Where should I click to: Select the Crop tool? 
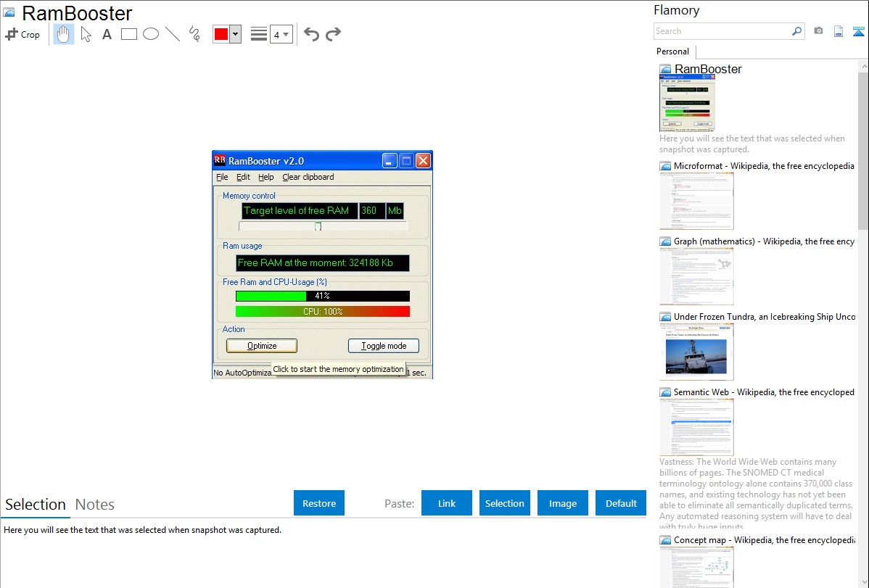22,34
